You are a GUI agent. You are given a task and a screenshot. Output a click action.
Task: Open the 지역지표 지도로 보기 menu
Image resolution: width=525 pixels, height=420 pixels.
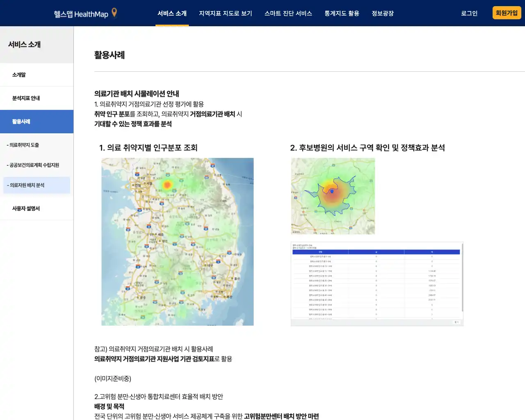click(x=225, y=13)
